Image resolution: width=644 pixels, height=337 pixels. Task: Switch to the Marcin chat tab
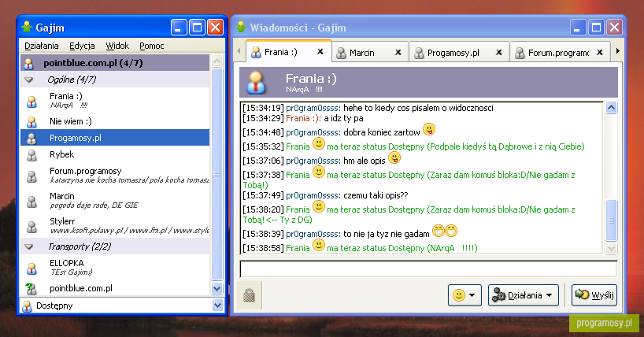click(x=370, y=52)
